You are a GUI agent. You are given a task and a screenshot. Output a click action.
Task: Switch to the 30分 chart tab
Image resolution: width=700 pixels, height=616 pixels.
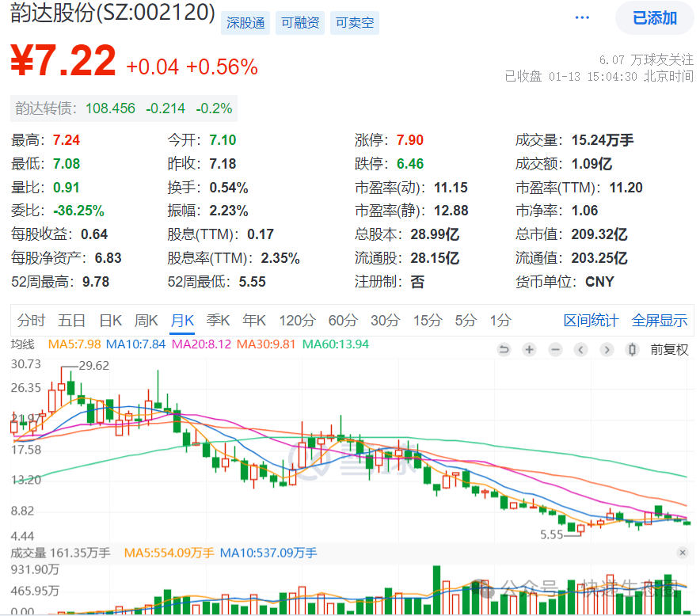click(386, 320)
